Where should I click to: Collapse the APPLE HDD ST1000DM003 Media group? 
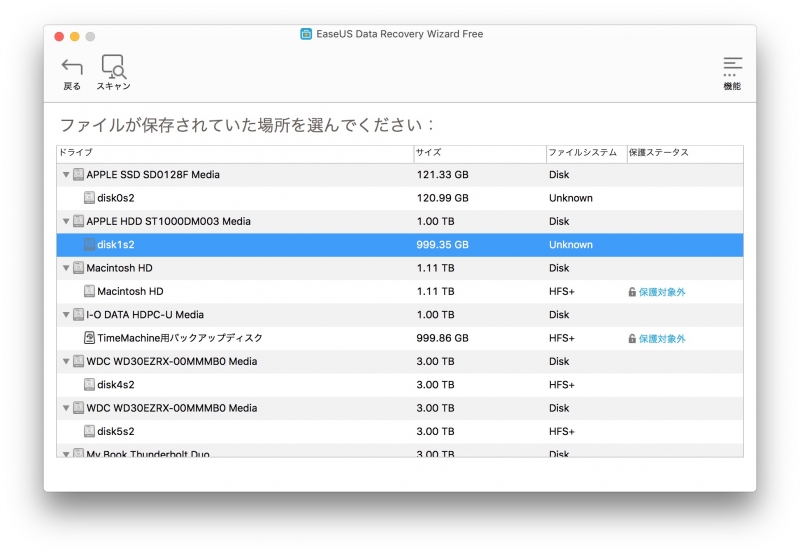(x=66, y=222)
